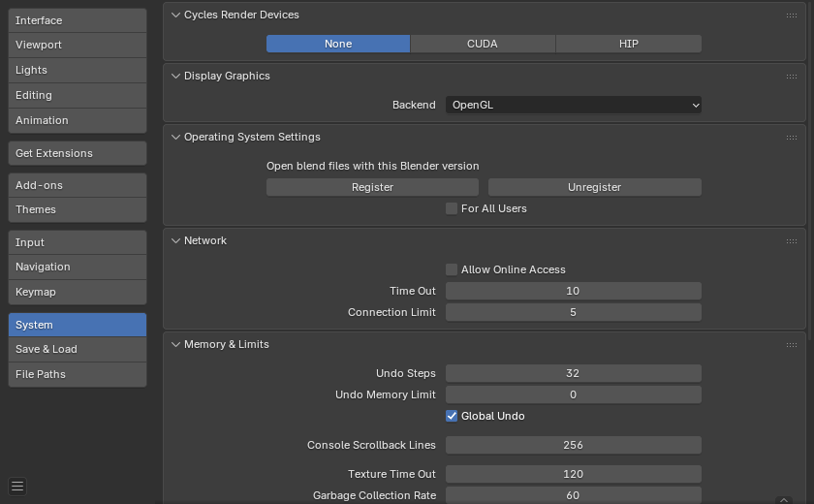Select CUDA as Cycles render device
This screenshot has width=814, height=504.
(483, 44)
